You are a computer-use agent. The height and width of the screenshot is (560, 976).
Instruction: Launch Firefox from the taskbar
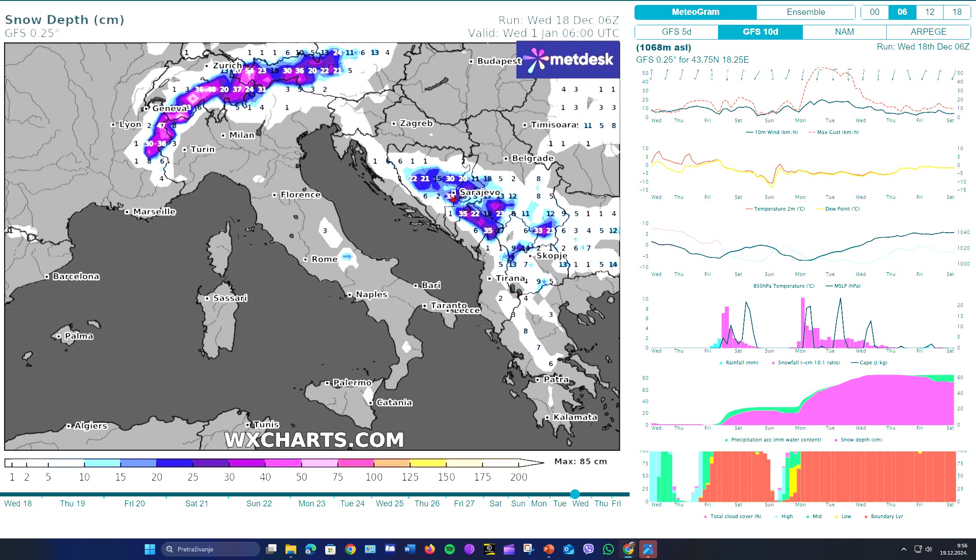429,549
